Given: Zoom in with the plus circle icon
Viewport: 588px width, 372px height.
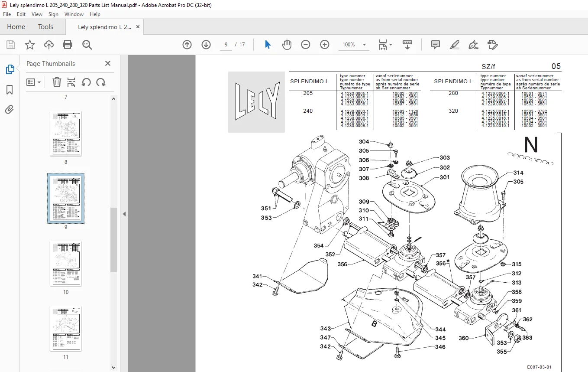Looking at the screenshot, I should (x=325, y=45).
